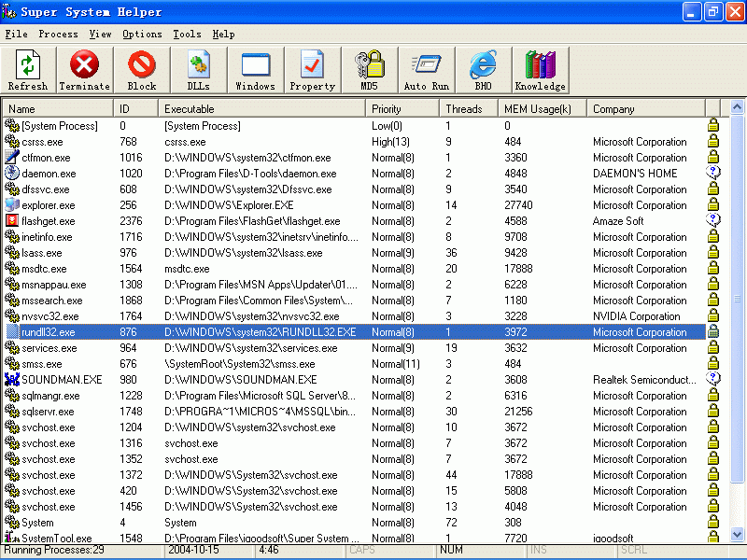Click the lock icon for csrss.exe row
This screenshot has width=747, height=560.
[x=712, y=142]
